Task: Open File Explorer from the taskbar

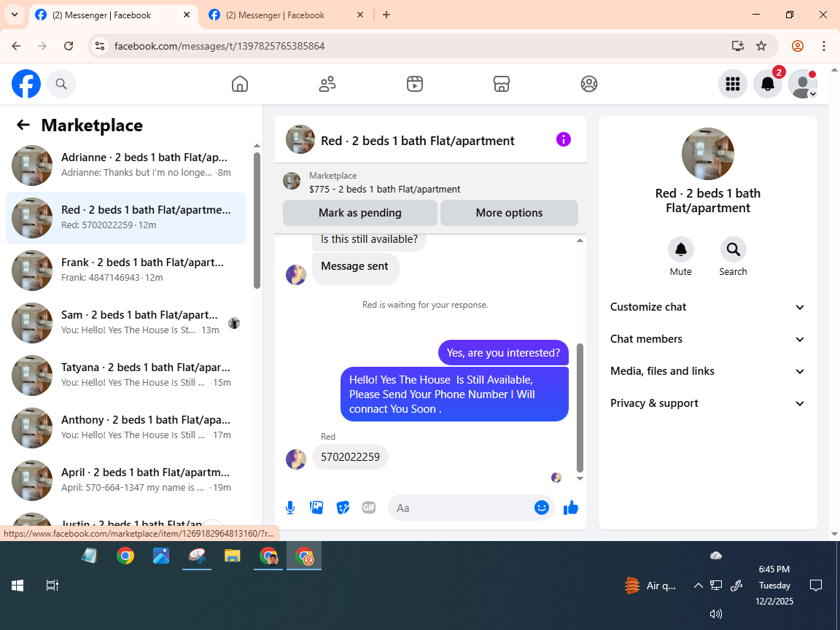Action: click(233, 556)
